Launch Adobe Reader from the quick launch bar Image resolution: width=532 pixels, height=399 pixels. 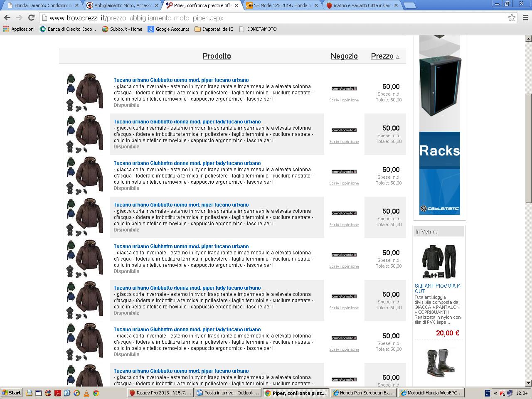point(57,393)
